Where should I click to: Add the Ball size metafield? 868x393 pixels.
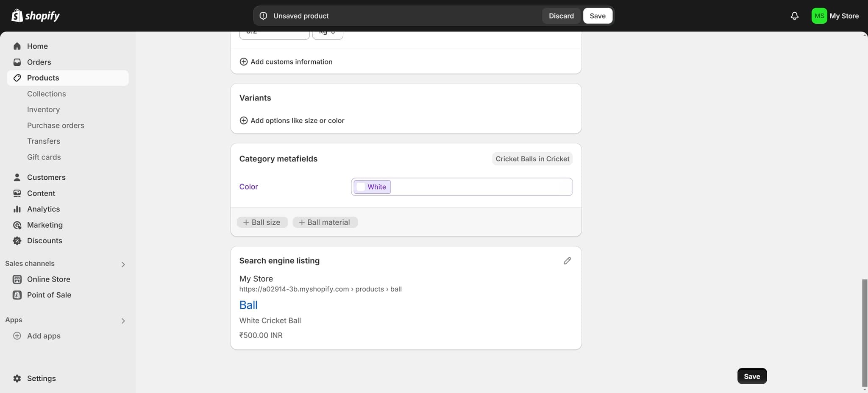tap(262, 222)
